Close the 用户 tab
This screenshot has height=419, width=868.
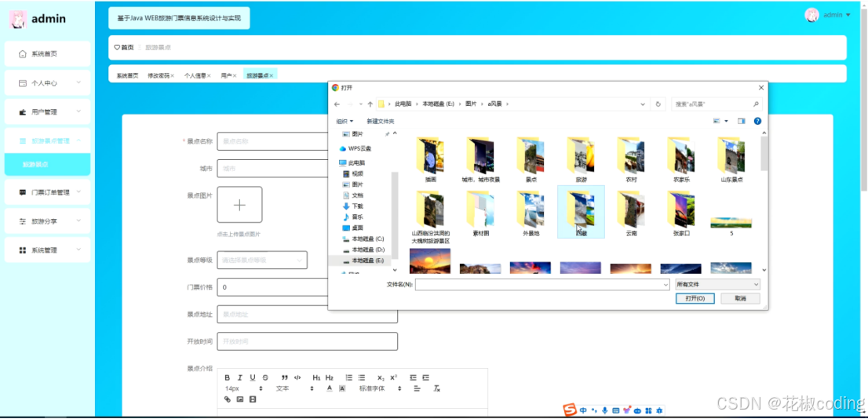(235, 75)
